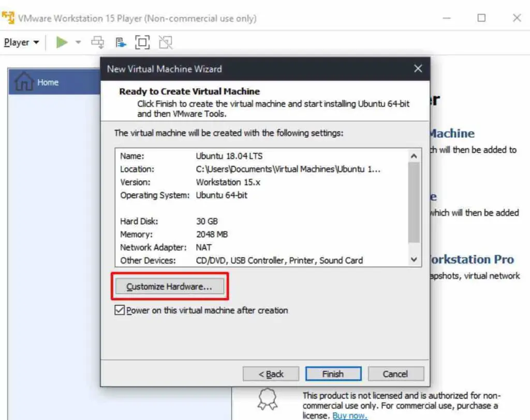Click the Operating System value Ubuntu 64-bit

click(222, 195)
